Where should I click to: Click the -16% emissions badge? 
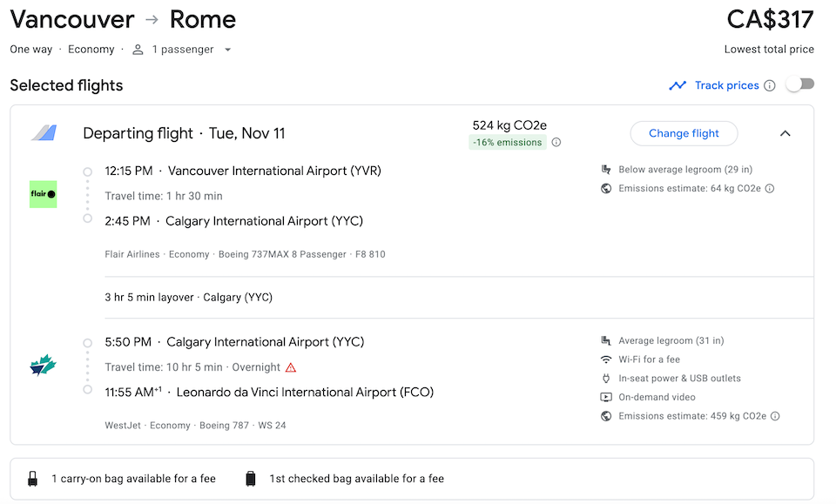point(508,142)
